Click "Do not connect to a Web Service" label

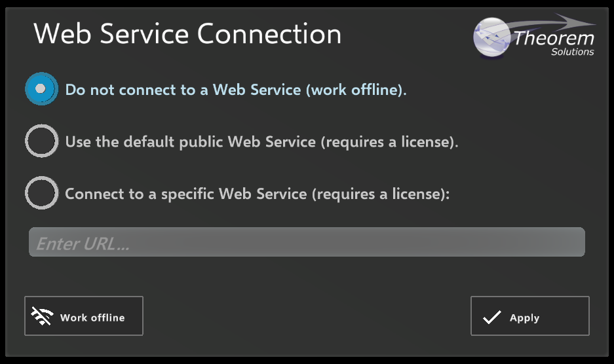pos(236,90)
